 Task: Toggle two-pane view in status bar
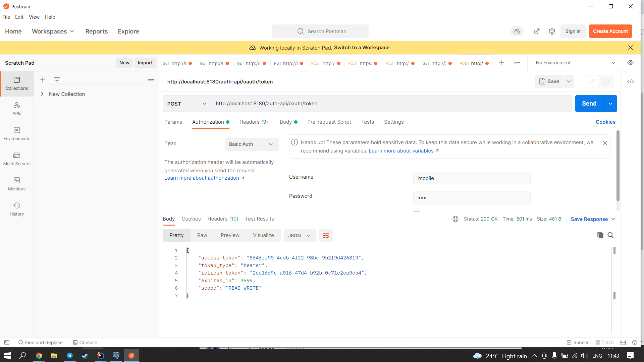pos(623,342)
